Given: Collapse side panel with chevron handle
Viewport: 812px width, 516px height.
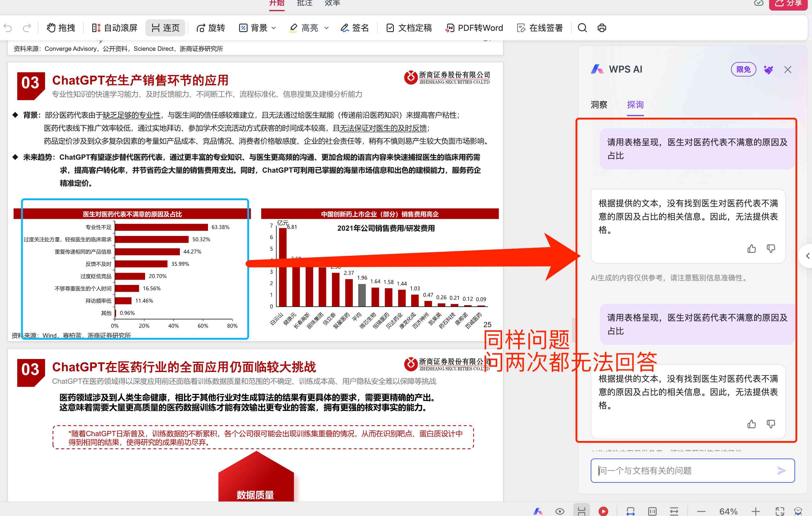Looking at the screenshot, I should pos(807,256).
